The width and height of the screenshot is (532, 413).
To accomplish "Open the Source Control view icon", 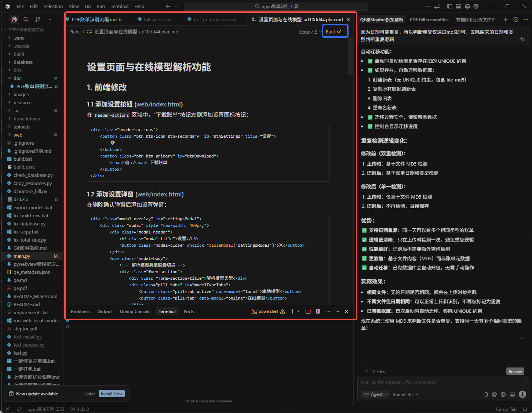I will [38, 19].
